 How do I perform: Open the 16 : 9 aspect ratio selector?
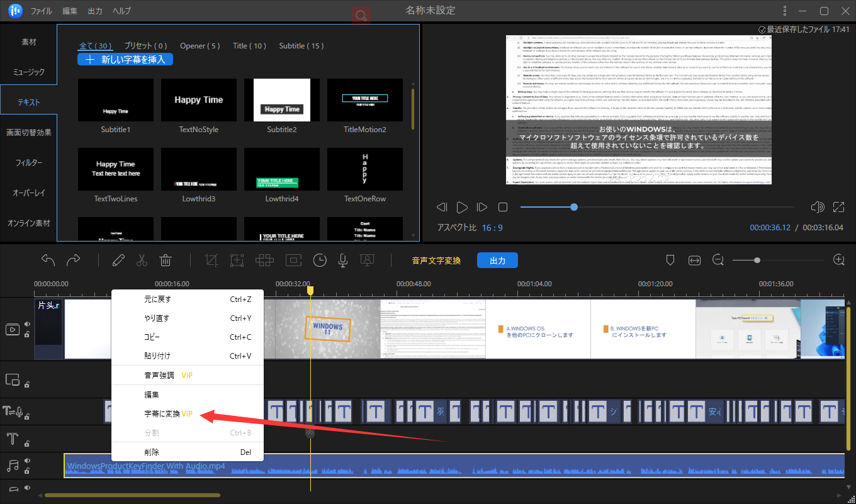click(492, 228)
